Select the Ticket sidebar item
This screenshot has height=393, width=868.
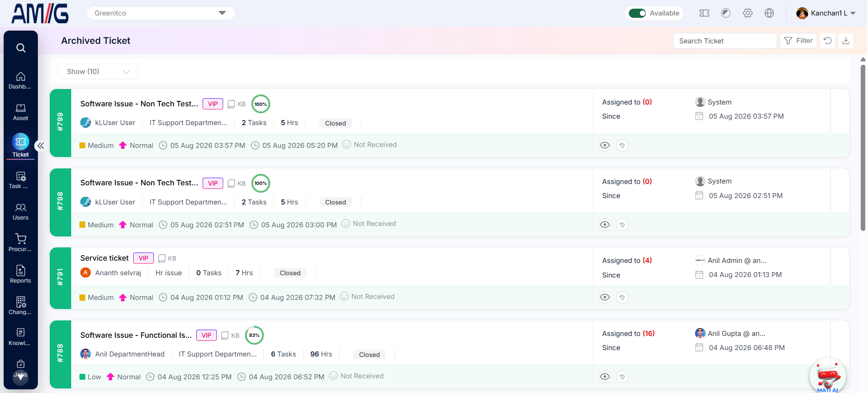(x=21, y=146)
